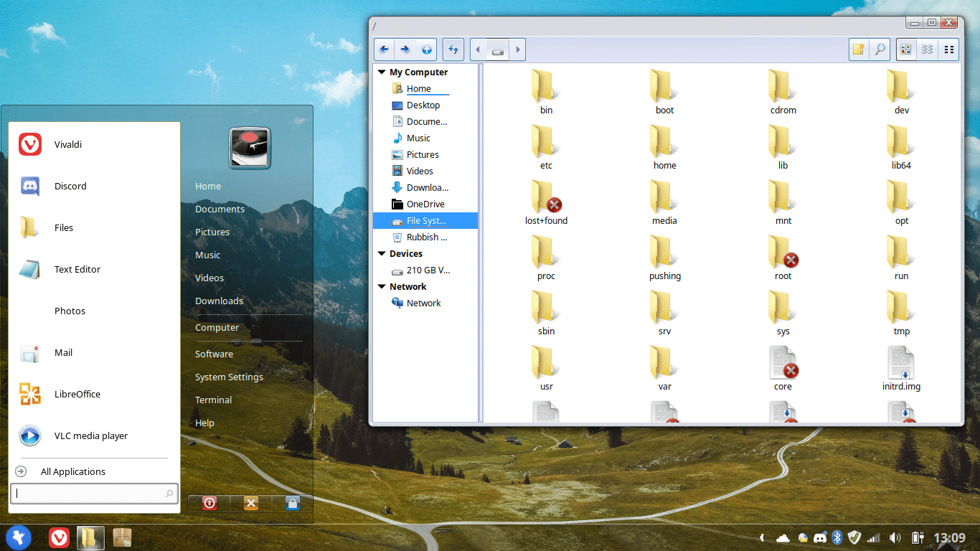Select Rubbish bin in sidebar
Image resolution: width=980 pixels, height=551 pixels.
coord(425,237)
